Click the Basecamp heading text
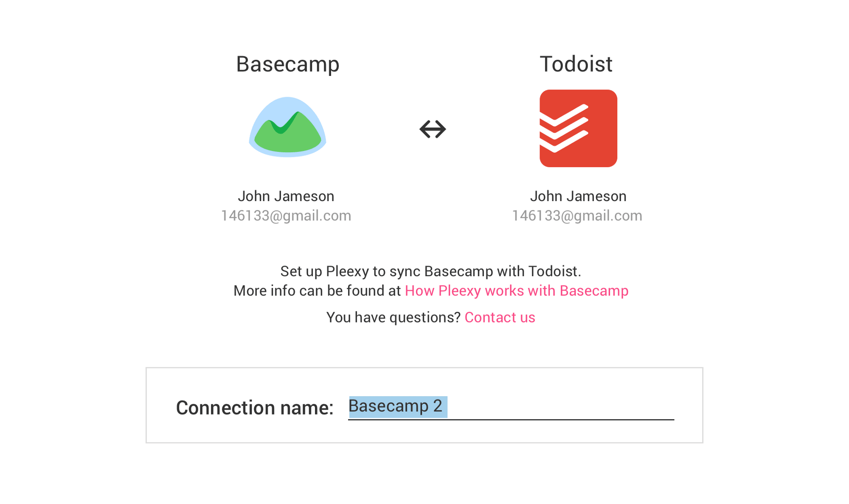Screen dimensions: 849x504 click(287, 64)
